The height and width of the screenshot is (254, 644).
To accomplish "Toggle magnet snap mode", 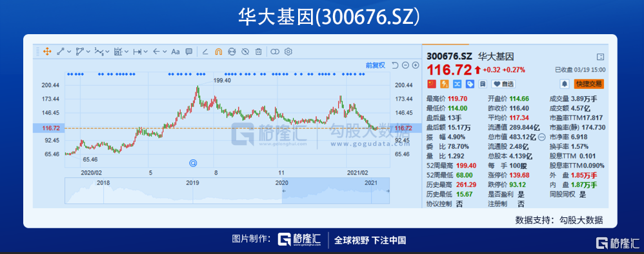I will [x=219, y=52].
